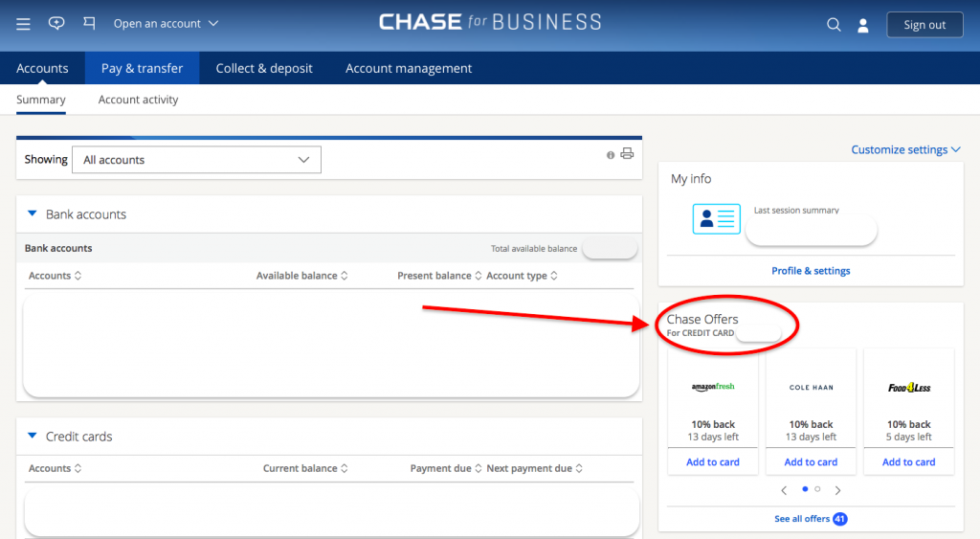This screenshot has width=980, height=539.
Task: Click the info icon near print
Action: [x=610, y=155]
